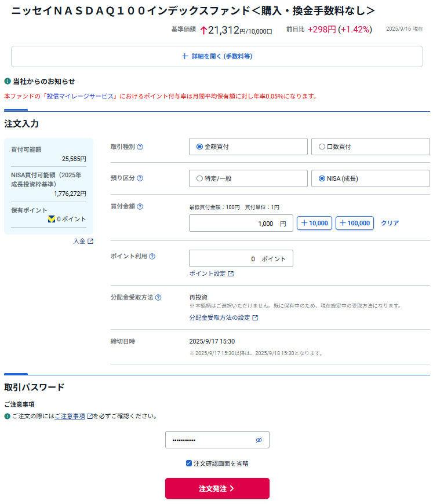Screen dimensions: 433x504
Task: Click help icon next to ポイント利用
Action: point(152,257)
